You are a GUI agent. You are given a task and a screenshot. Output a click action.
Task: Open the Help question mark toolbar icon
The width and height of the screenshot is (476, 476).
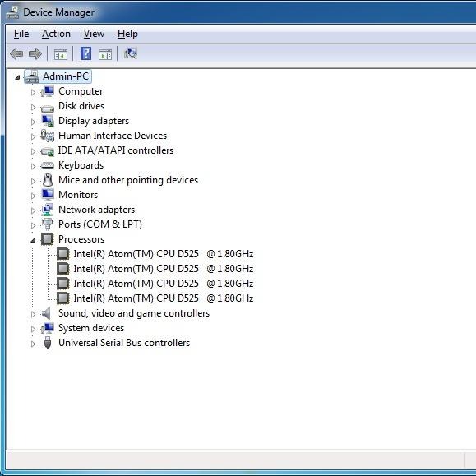(86, 53)
